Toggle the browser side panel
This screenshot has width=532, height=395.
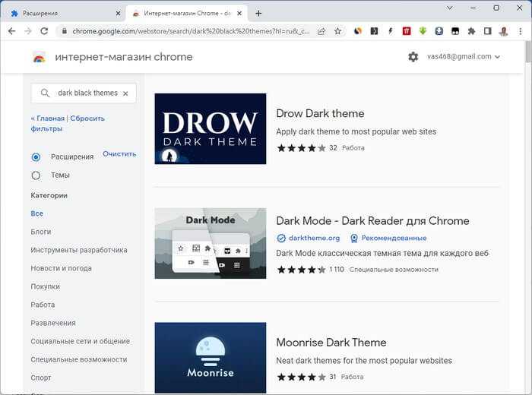(488, 31)
